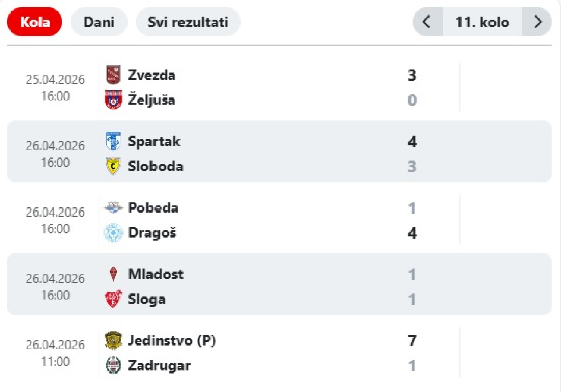Viewport: 561px width, 392px height.
Task: Switch to the Svi rezultati tab
Action: tap(188, 22)
